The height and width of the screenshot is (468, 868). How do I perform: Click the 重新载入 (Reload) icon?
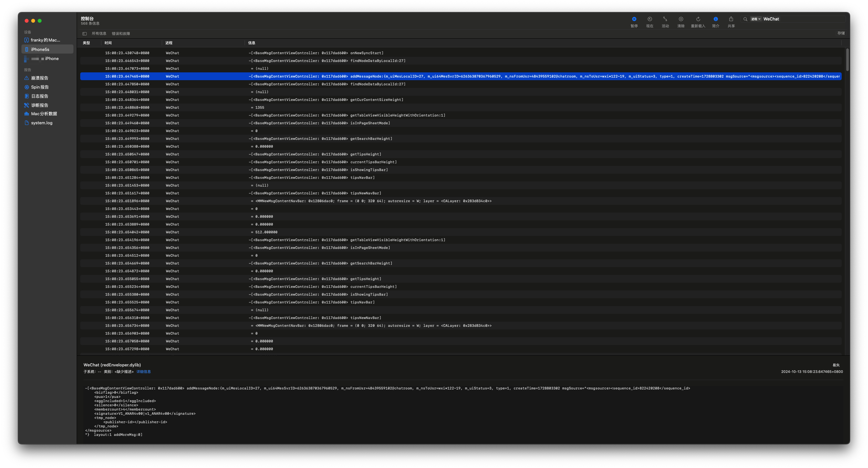[698, 19]
